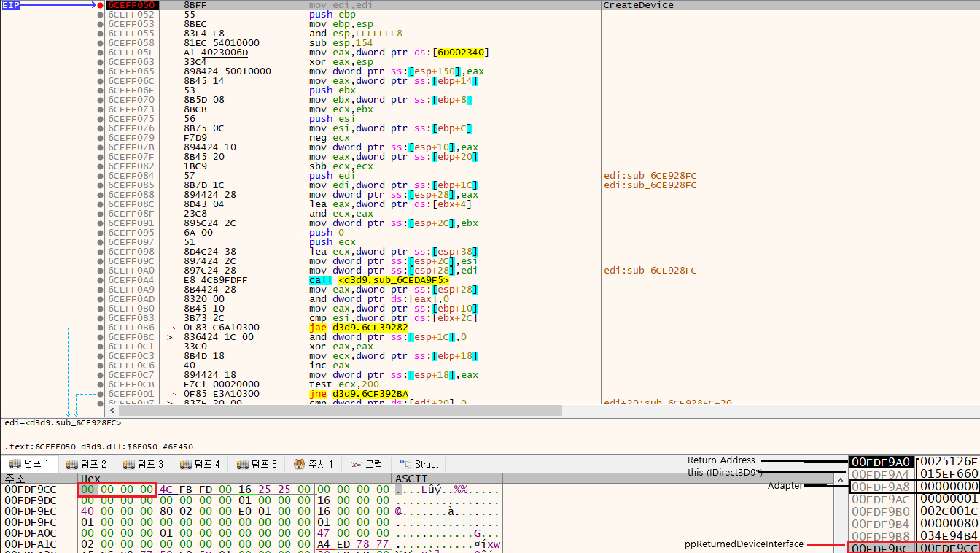Click the truck icon on 덤프 2 tab
The width and height of the screenshot is (980, 553).
click(x=71, y=464)
